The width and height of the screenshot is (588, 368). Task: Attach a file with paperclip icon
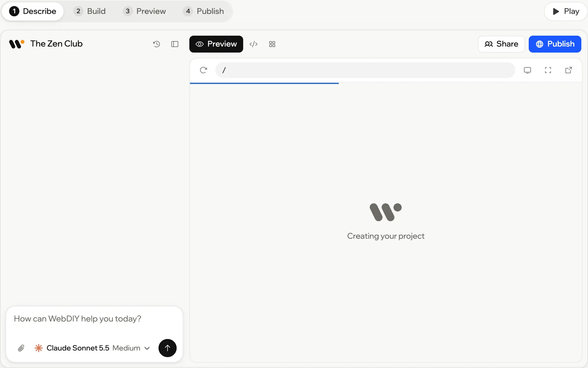21,348
